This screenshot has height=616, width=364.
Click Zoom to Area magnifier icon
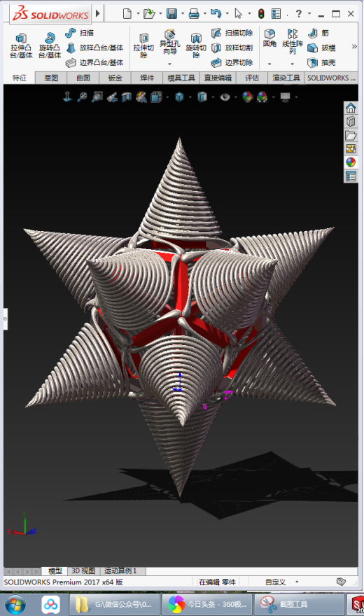click(x=97, y=97)
